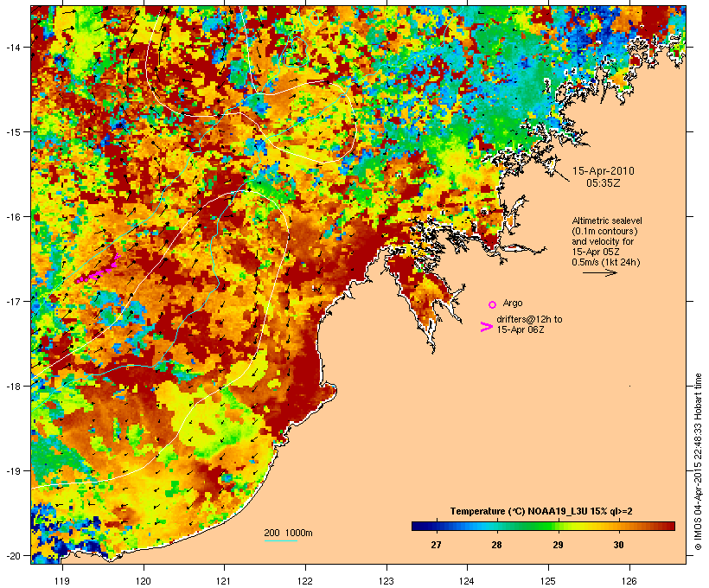Click the longitude axis label 126
Viewport: 709px width, 588px height.
629,581
